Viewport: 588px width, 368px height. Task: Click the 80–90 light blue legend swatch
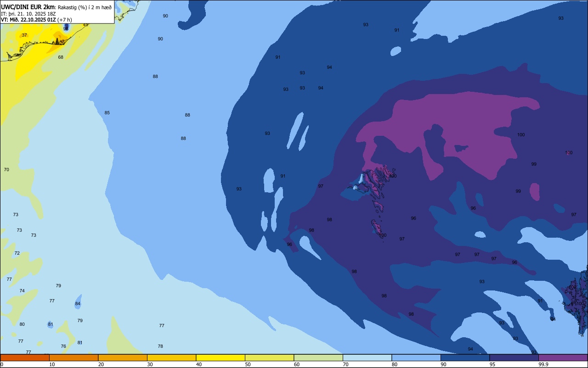click(416, 357)
